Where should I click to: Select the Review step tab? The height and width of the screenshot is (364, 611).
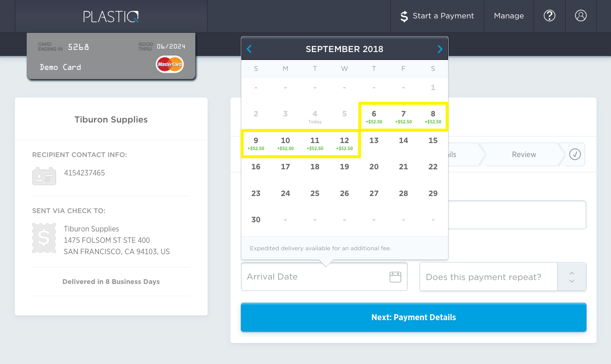pyautogui.click(x=524, y=154)
